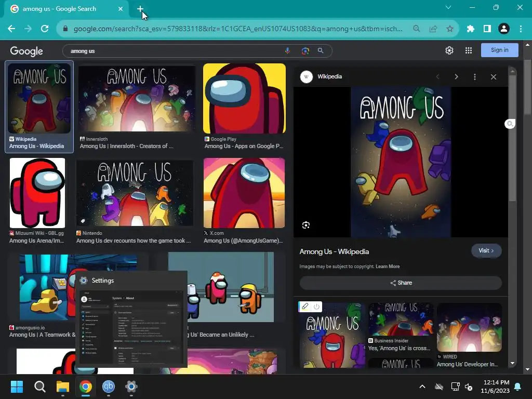Open notification bell in taskbar
This screenshot has width=532, height=399.
[518, 387]
